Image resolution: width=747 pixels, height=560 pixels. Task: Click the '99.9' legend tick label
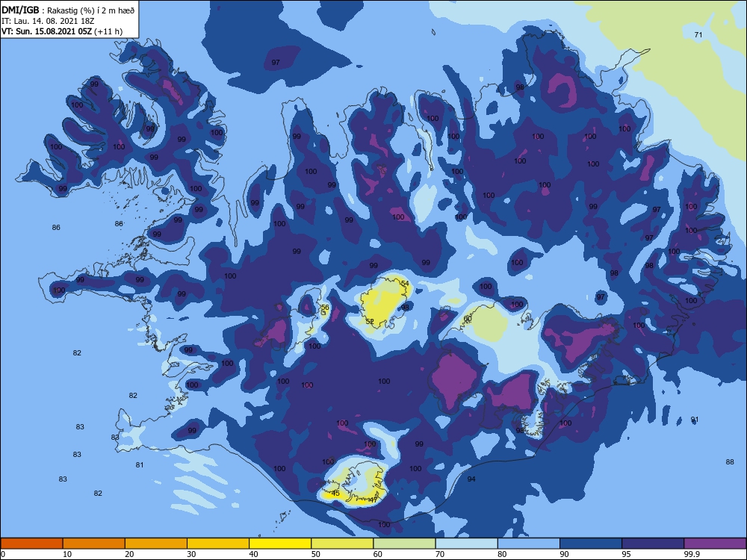point(692,554)
